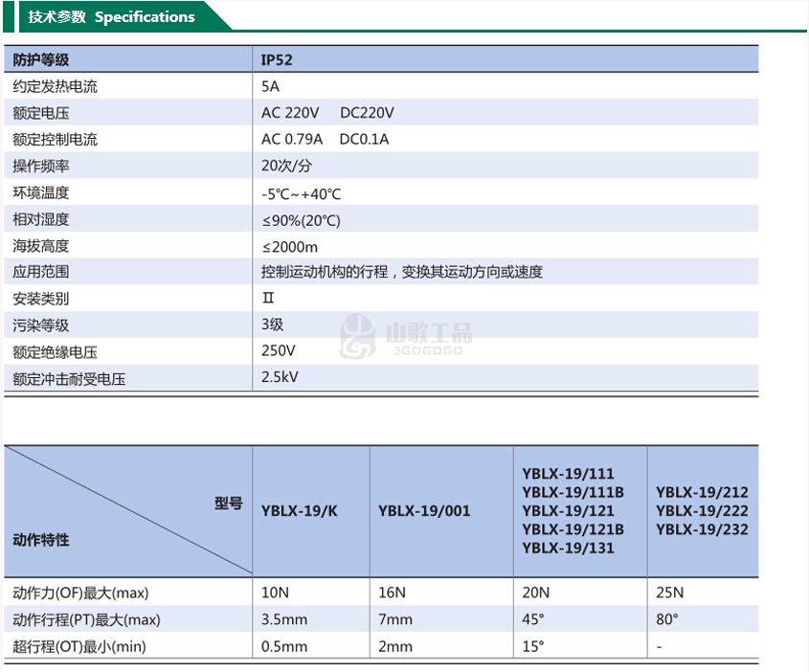Click the YBLX-19/222 model name
This screenshot has width=809, height=672.
(x=702, y=511)
